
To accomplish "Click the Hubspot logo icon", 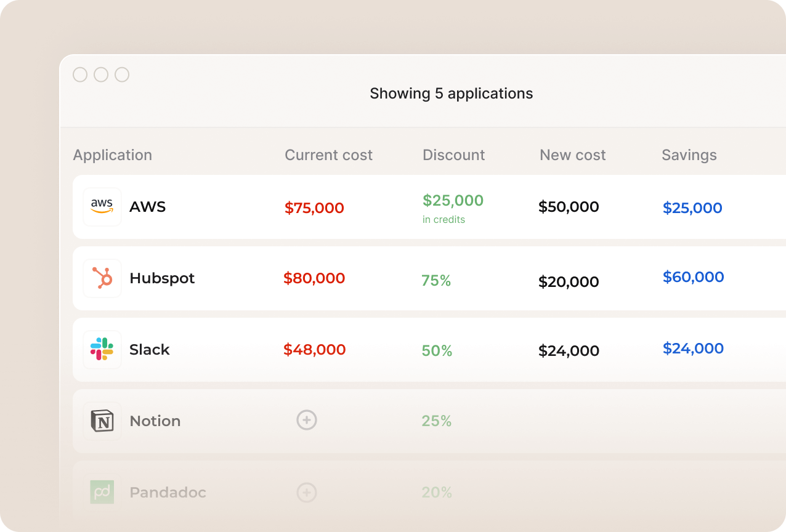I will coord(102,278).
